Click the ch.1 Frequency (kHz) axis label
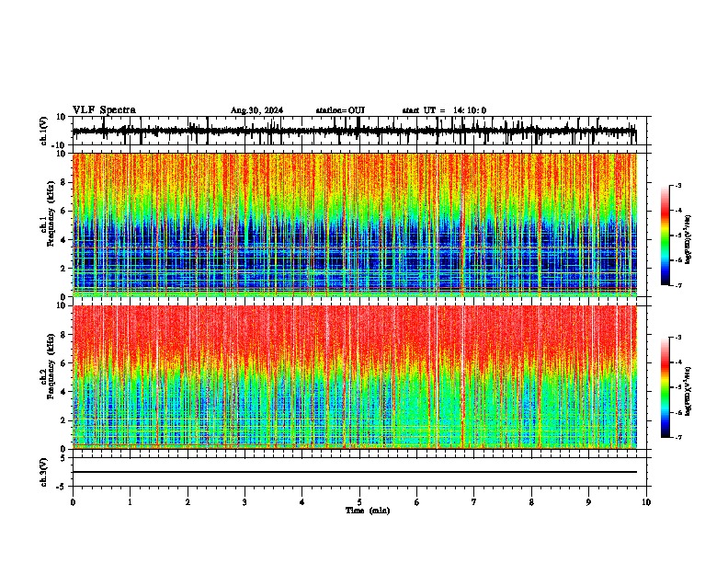Viewport: 728px width, 563px height. coord(47,213)
